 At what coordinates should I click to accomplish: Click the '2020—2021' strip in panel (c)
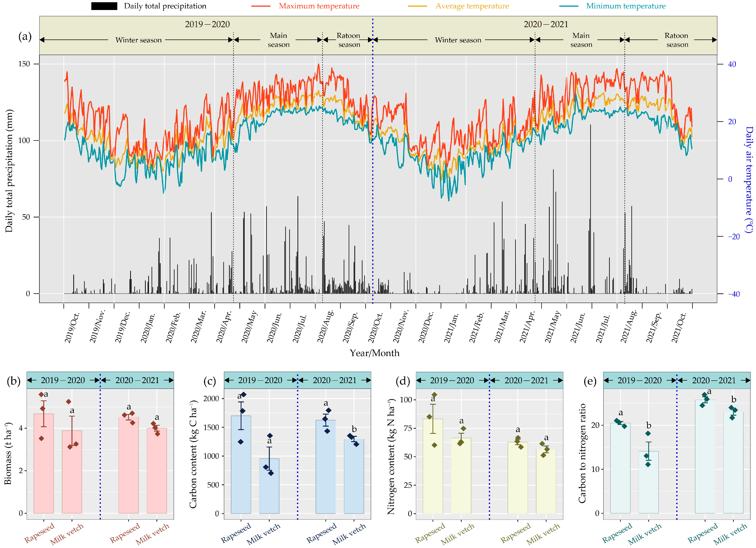(335, 380)
